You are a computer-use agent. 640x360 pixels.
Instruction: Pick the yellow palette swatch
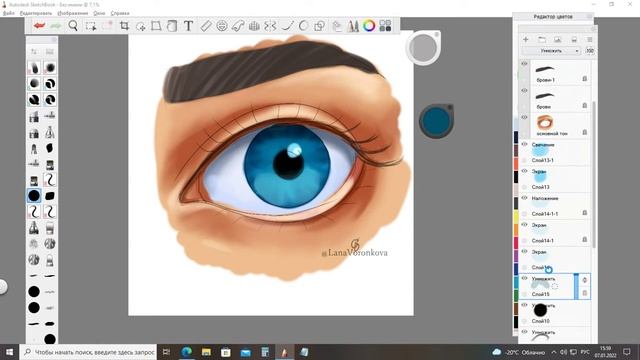[516, 216]
